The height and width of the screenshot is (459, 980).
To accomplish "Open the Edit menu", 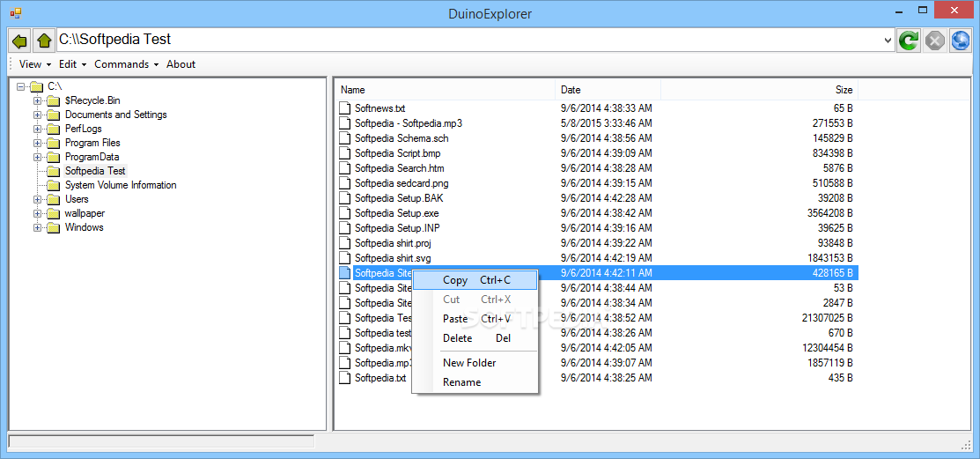I will [72, 63].
